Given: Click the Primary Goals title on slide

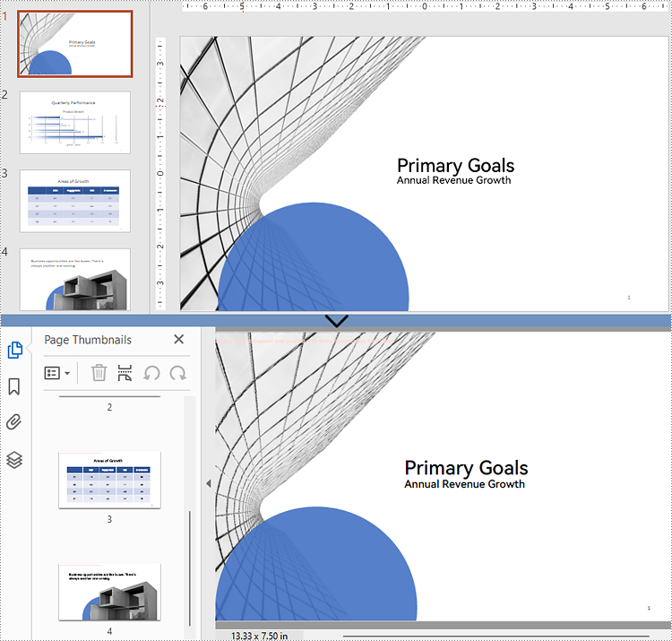Looking at the screenshot, I should pyautogui.click(x=455, y=166).
